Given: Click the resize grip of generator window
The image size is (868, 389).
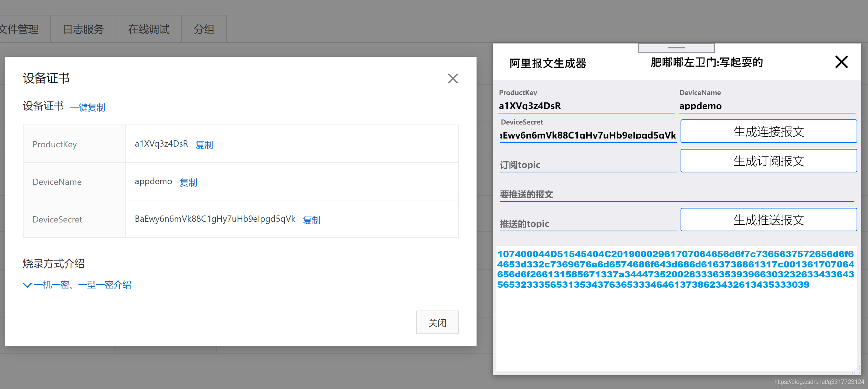Looking at the screenshot, I should (857, 370).
